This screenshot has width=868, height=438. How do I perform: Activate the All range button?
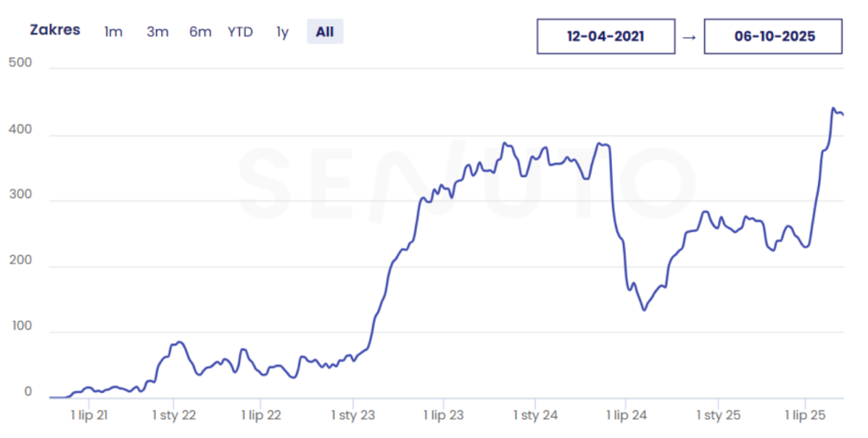pos(325,32)
